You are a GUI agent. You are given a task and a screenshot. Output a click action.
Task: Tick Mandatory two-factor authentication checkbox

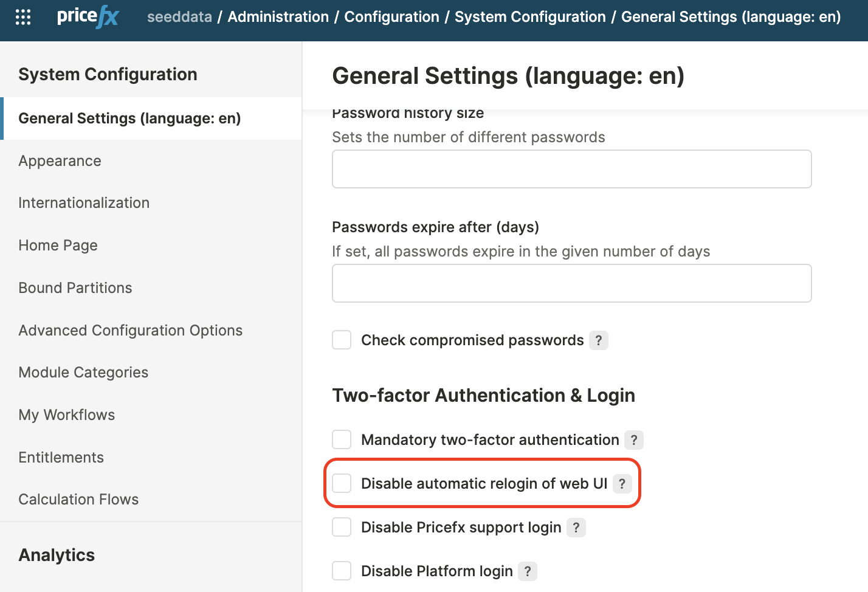point(342,439)
